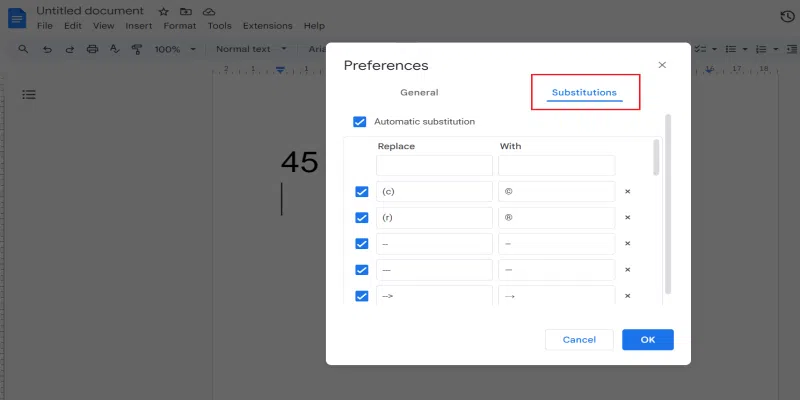This screenshot has width=800, height=400.
Task: Select the Paint format roller icon
Action: [x=136, y=49]
